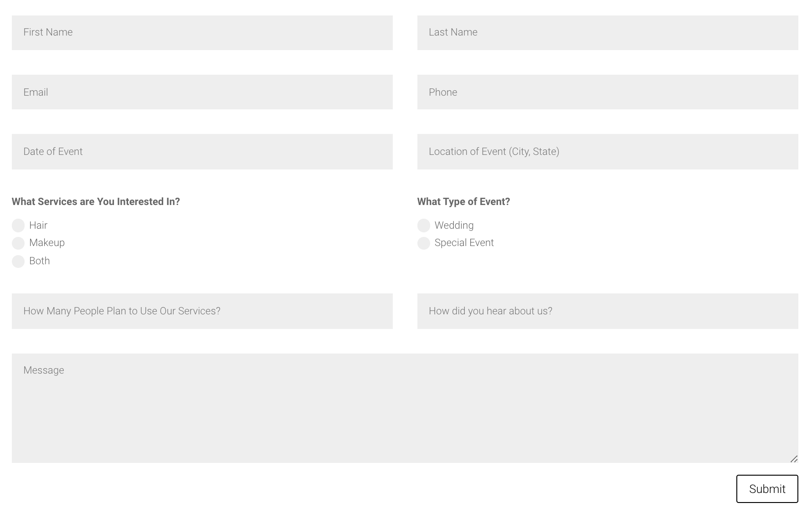Click the Special Event label text

(x=464, y=243)
